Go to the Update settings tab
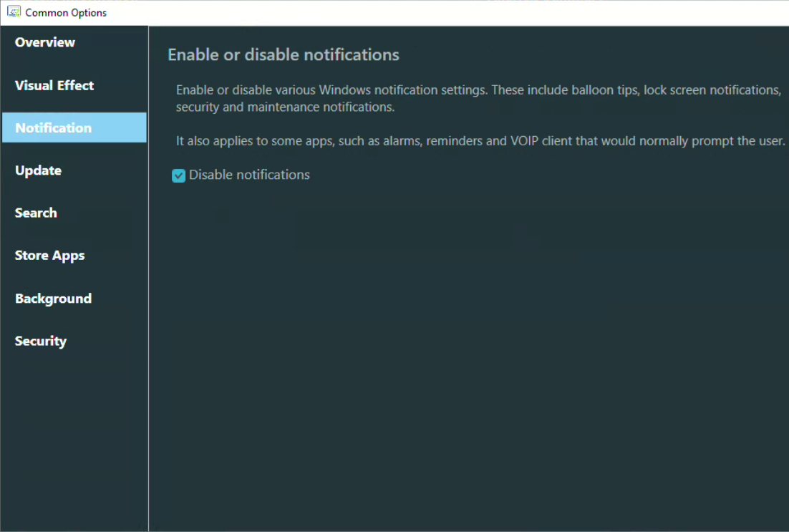This screenshot has height=532, width=789. point(38,170)
